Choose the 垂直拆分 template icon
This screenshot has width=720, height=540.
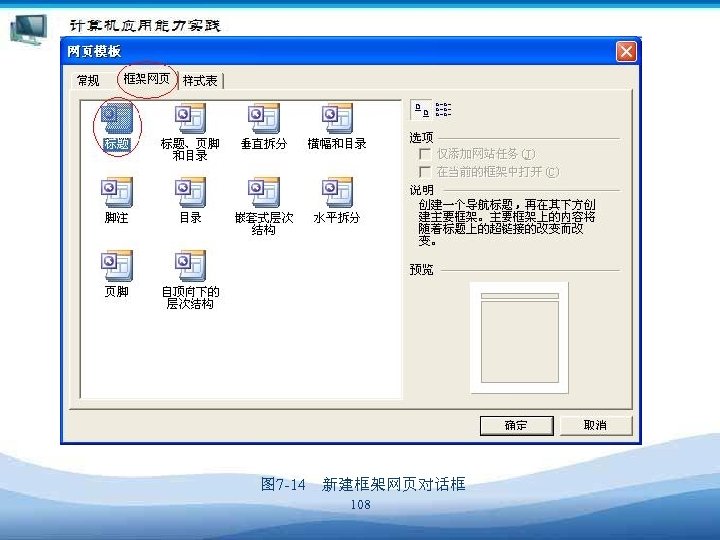click(x=264, y=118)
